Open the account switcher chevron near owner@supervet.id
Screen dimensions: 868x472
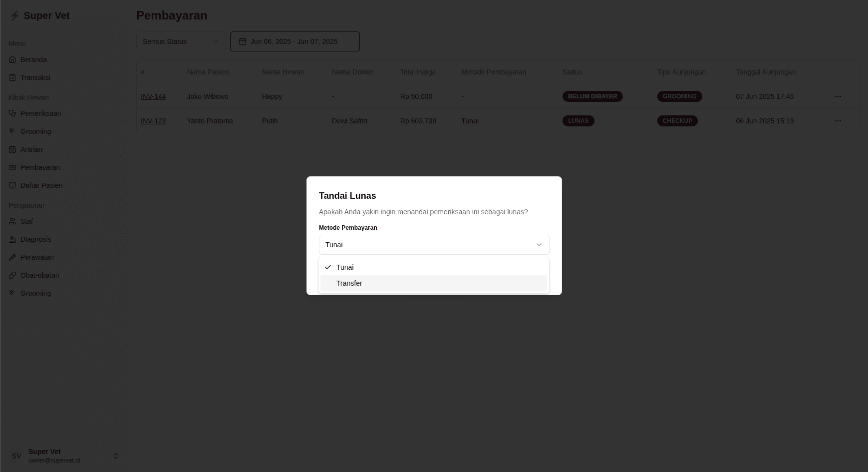point(115,456)
